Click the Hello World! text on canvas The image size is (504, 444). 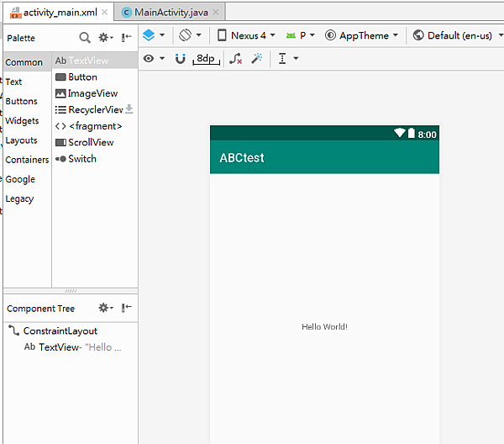324,326
